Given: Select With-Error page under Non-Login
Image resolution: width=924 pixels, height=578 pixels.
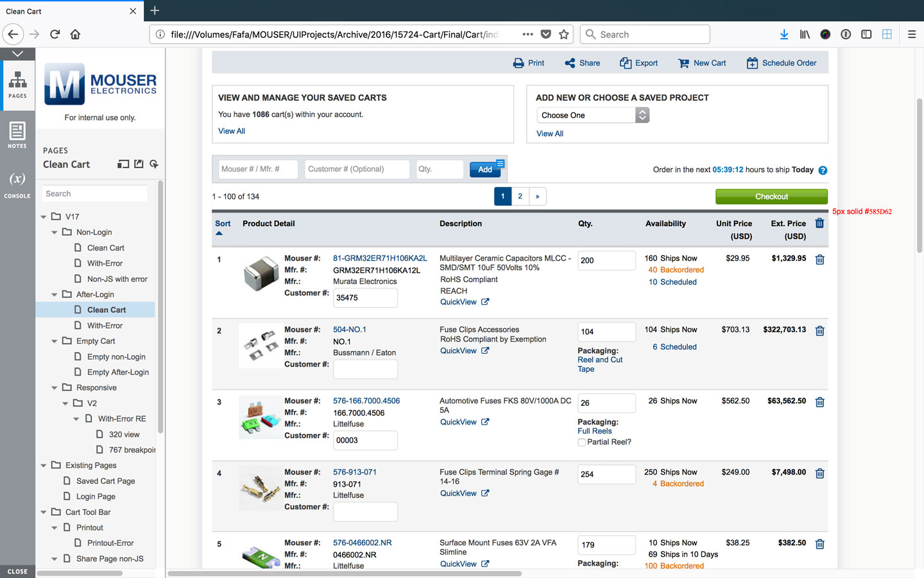Looking at the screenshot, I should click(x=105, y=263).
